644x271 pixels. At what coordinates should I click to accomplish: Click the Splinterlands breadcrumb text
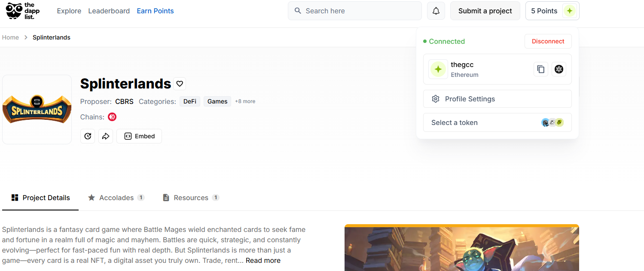pyautogui.click(x=52, y=37)
